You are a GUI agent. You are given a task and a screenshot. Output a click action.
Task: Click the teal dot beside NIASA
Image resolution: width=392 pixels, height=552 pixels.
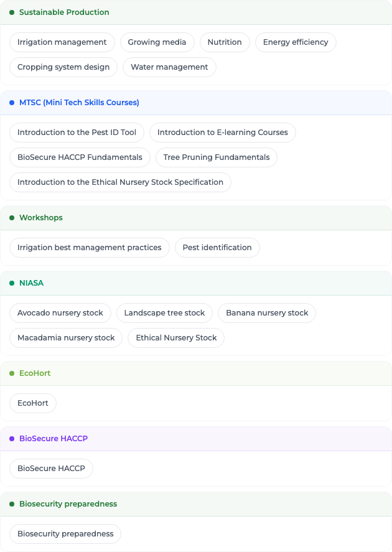pyautogui.click(x=12, y=283)
